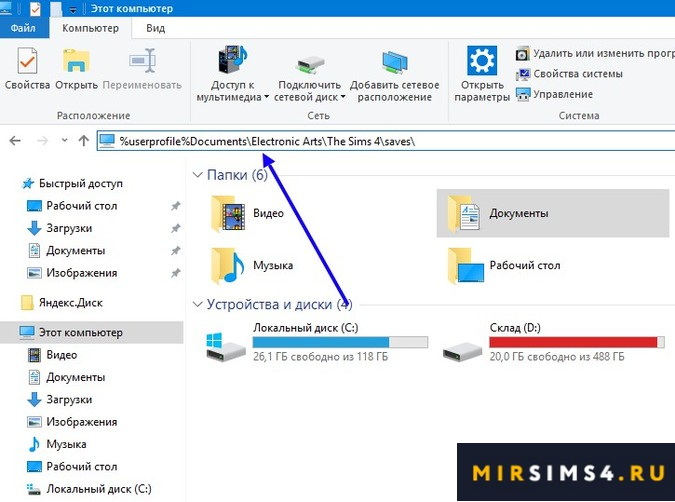Click the up one level arrow
The width and height of the screenshot is (675, 502).
point(84,140)
